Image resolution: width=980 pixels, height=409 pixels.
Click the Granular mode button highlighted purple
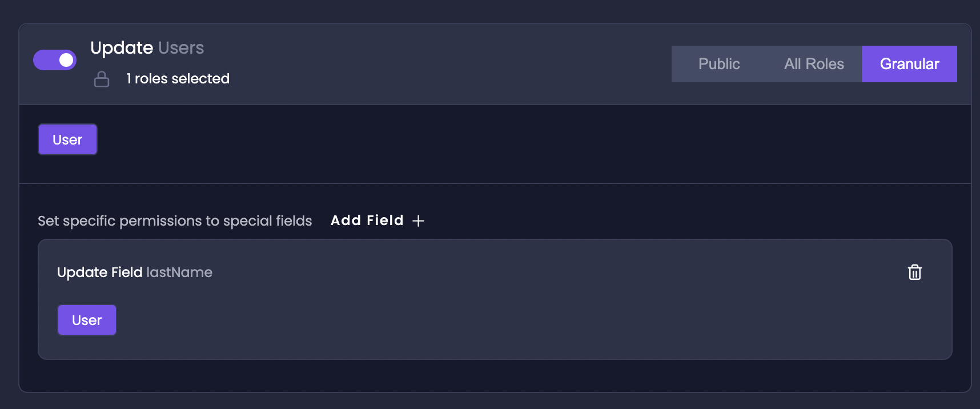tap(909, 64)
